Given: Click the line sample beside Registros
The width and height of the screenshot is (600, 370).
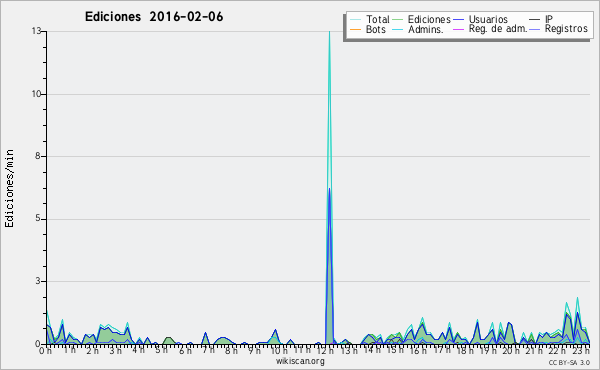Looking at the screenshot, I should 535,29.
